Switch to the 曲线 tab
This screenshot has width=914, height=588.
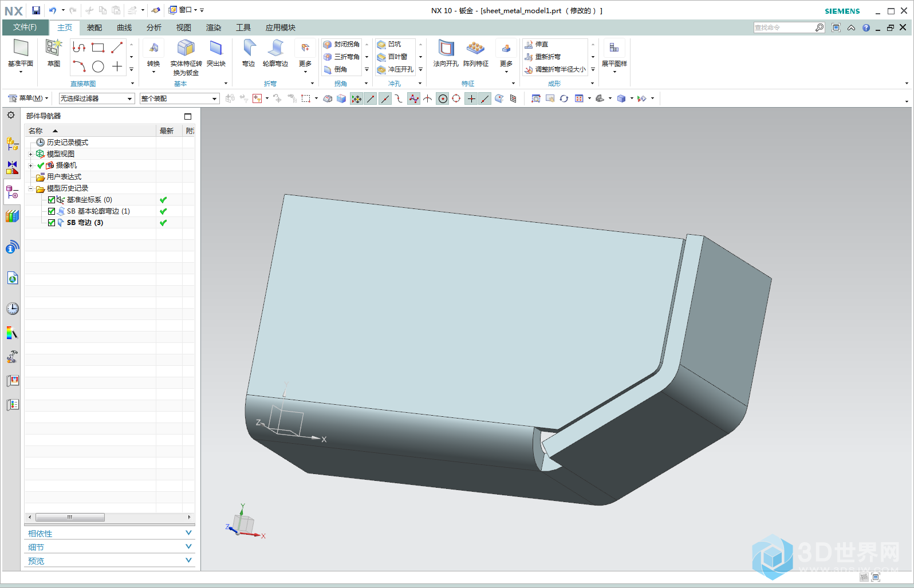(x=124, y=27)
